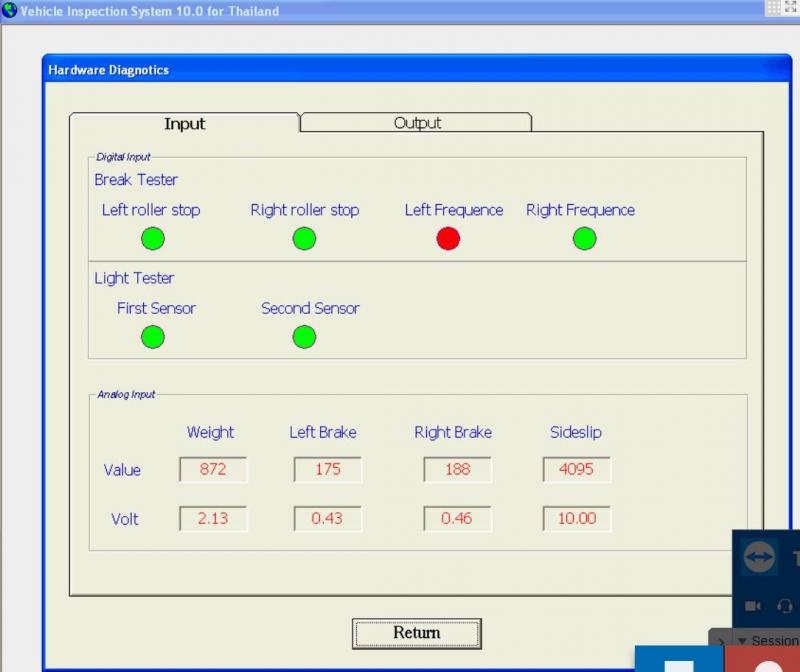Click the Break Tester label

(136, 180)
